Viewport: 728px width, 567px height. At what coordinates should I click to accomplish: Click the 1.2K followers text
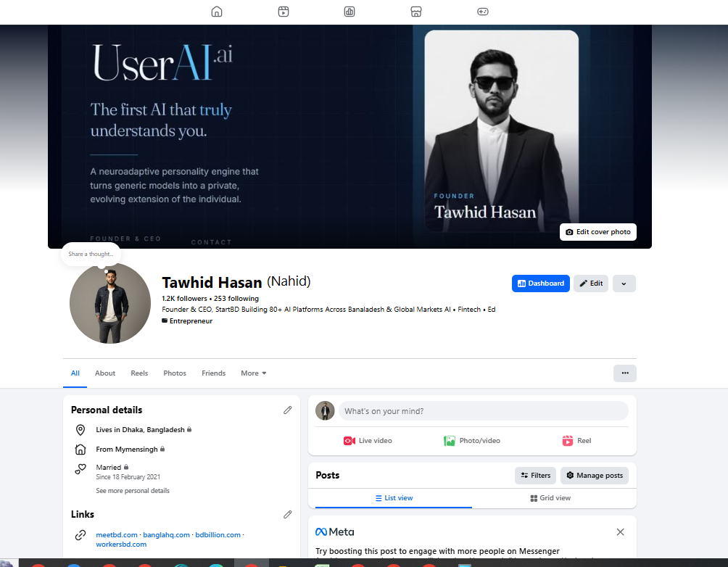[x=184, y=298]
